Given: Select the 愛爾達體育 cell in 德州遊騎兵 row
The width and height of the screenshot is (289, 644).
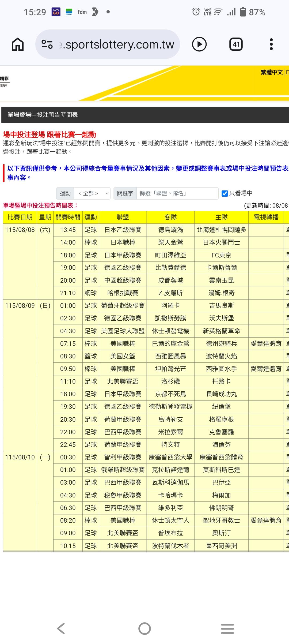Looking at the screenshot, I should [x=266, y=344].
